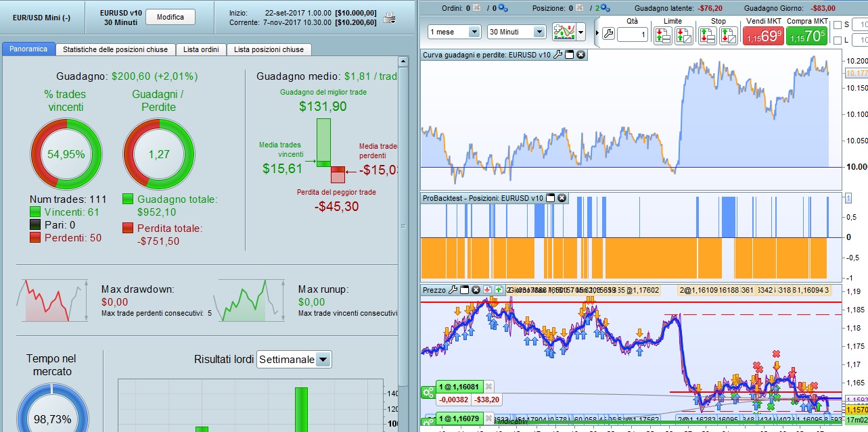
Task: Close position 1 @ 1,16081 with X
Action: point(488,387)
